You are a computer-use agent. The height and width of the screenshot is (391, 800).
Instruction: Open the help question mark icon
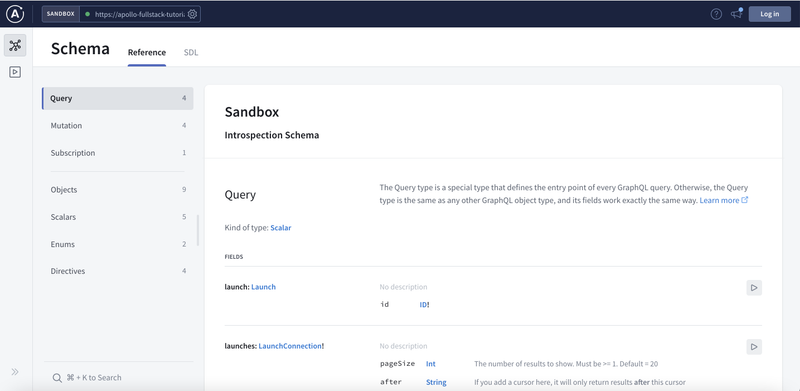pos(716,14)
